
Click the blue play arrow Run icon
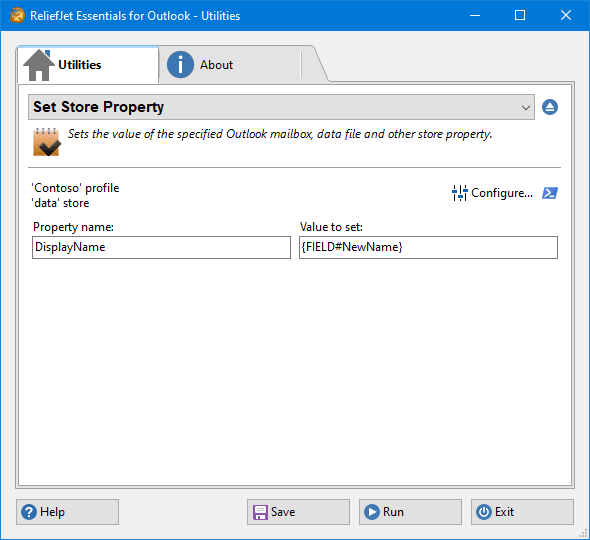click(x=372, y=512)
